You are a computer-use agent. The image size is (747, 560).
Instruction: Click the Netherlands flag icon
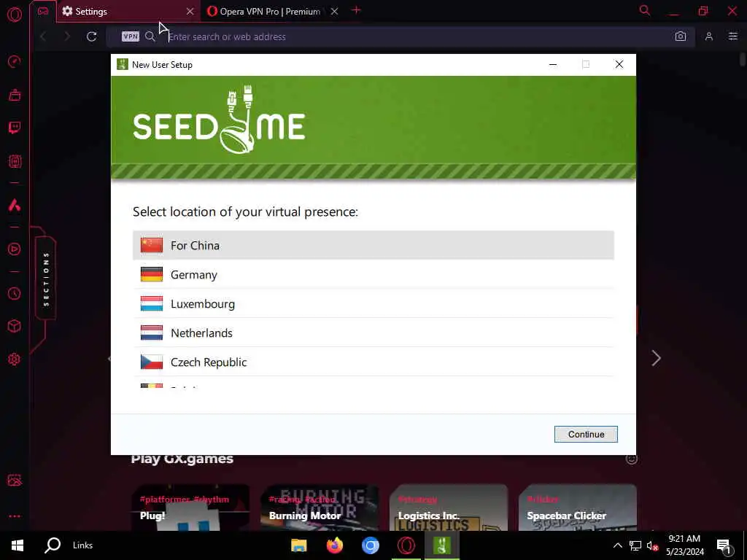pyautogui.click(x=152, y=332)
